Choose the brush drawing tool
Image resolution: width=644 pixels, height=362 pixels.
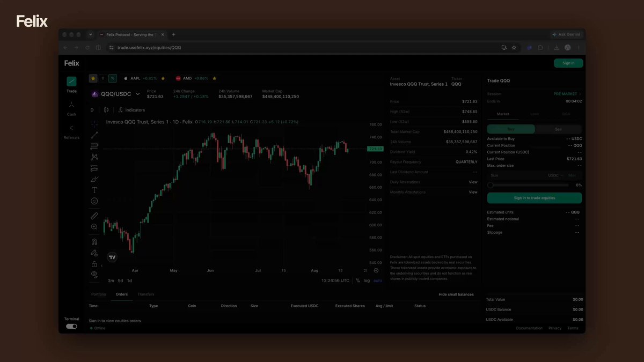coord(94,179)
